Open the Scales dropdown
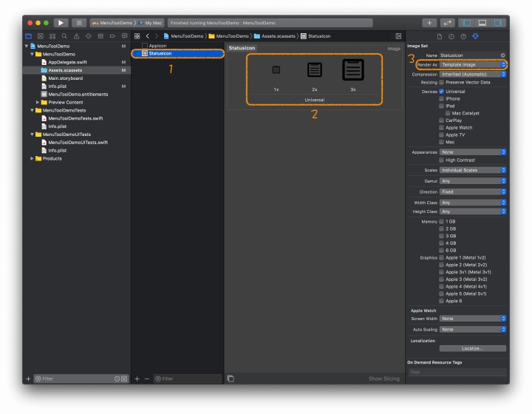The width and height of the screenshot is (532, 414). click(473, 170)
